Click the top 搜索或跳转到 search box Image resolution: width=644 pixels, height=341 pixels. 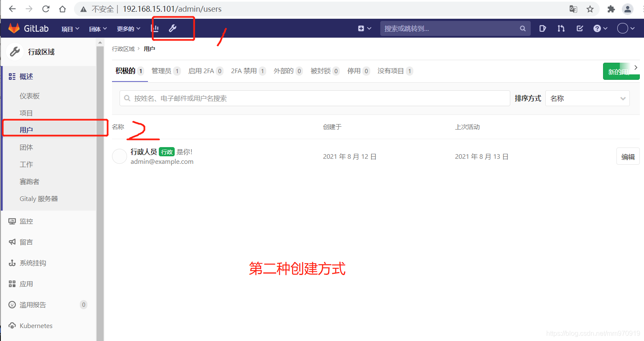point(455,28)
